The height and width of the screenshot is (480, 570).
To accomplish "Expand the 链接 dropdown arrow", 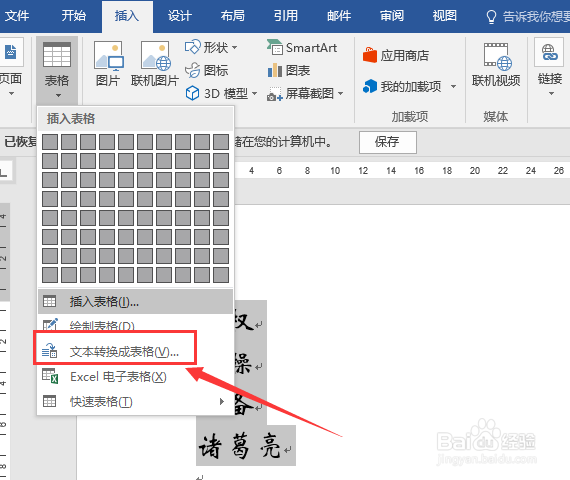I will coord(551,94).
